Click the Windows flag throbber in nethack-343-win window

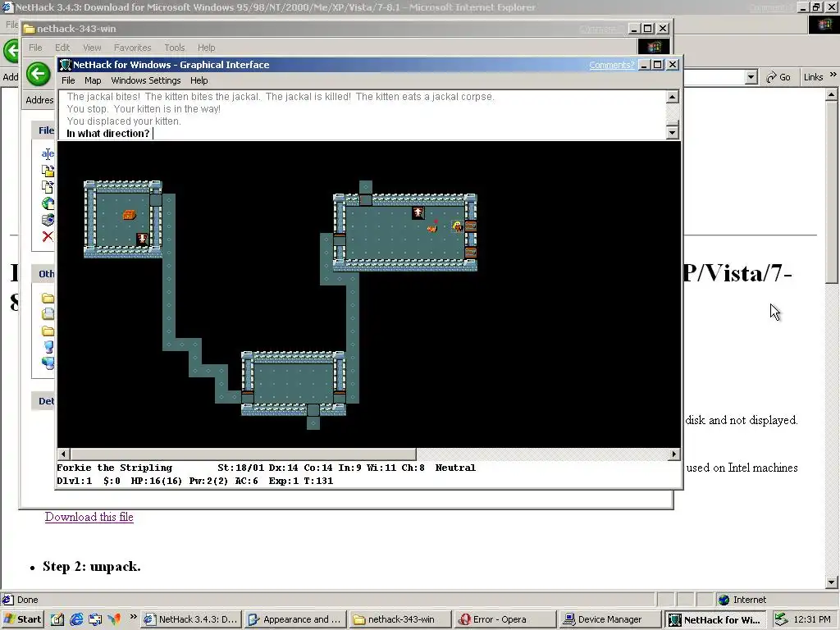653,47
